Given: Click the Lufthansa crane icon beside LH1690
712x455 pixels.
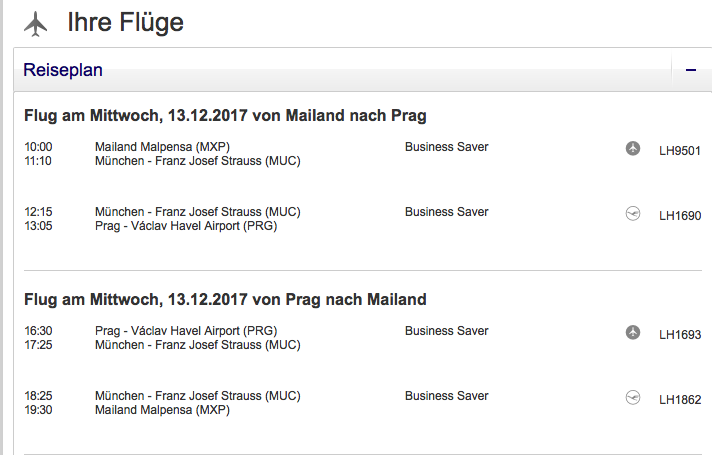Looking at the screenshot, I should [632, 213].
